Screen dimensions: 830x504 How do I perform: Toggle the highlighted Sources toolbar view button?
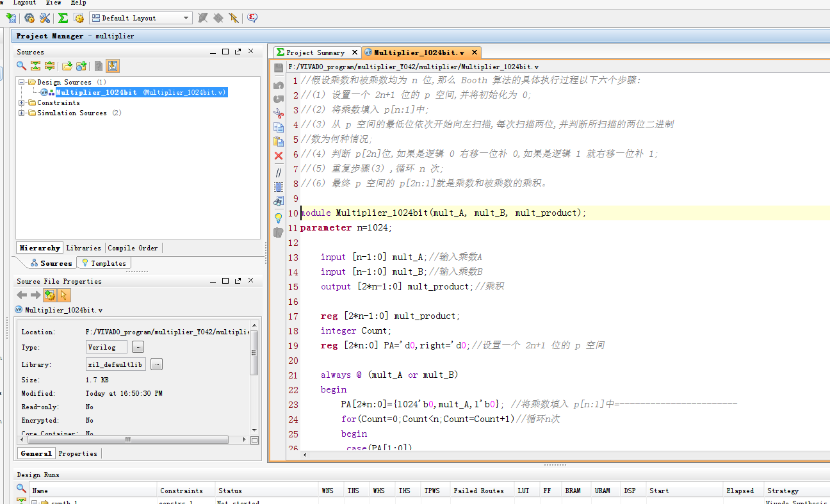pyautogui.click(x=113, y=66)
